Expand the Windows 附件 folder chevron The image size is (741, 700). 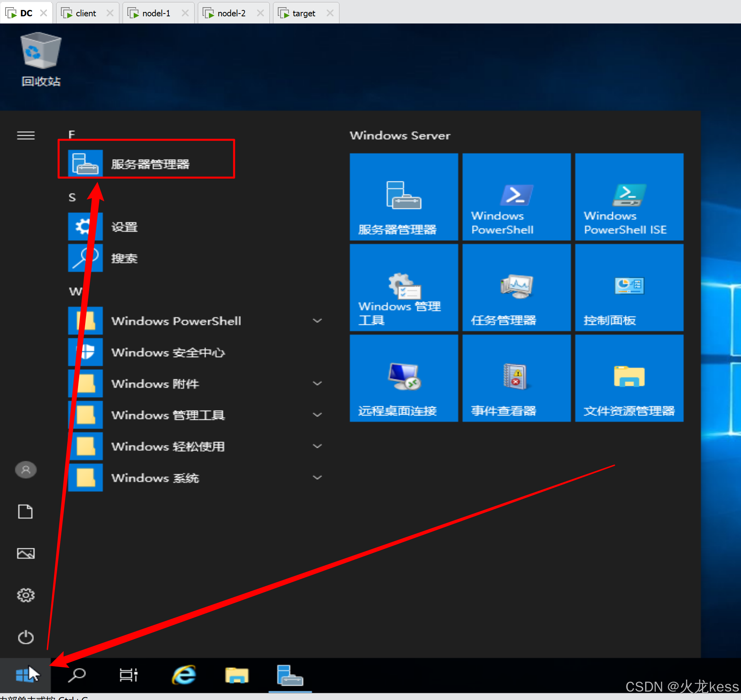[317, 384]
